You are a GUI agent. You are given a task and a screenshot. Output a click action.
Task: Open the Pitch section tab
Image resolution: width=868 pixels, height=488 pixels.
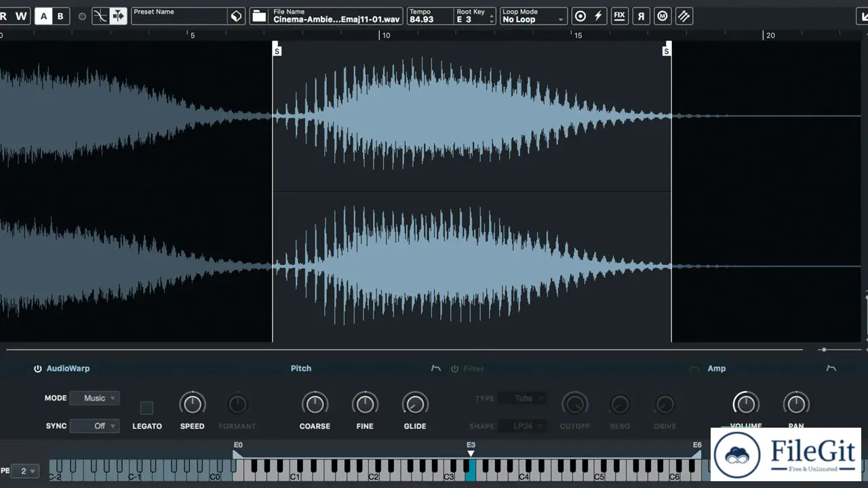point(301,369)
